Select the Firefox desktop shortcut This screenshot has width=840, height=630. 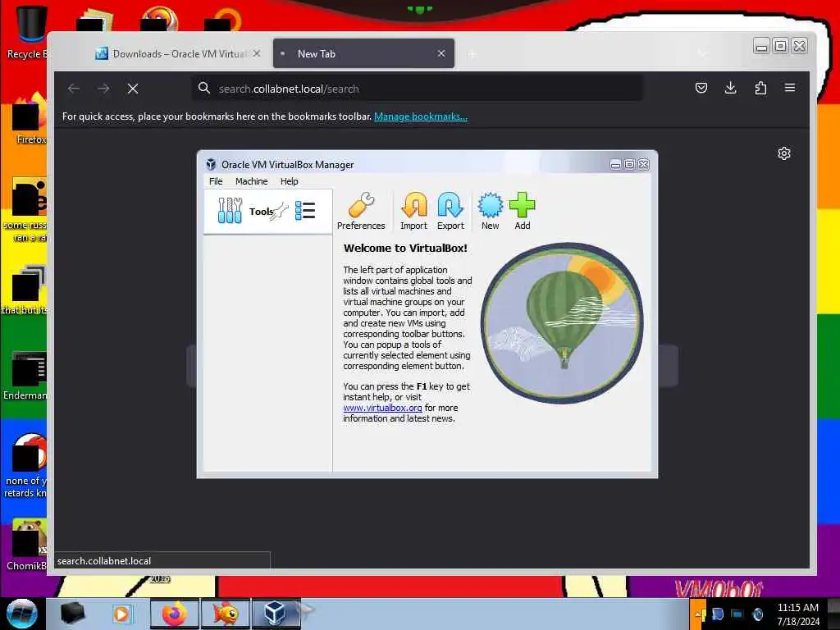pos(30,119)
